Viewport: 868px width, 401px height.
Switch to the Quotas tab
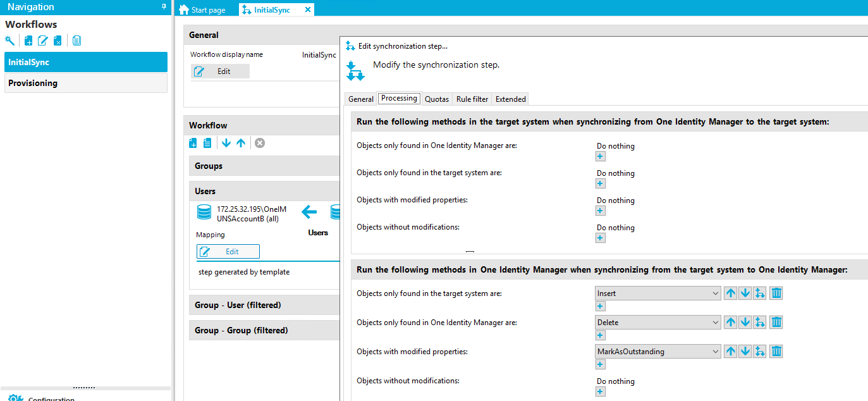click(436, 99)
